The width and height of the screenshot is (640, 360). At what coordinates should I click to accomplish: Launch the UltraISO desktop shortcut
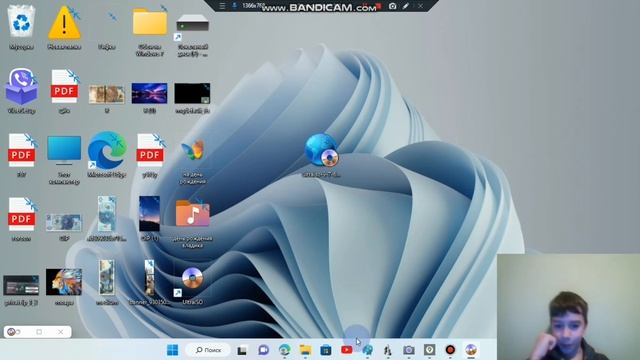pyautogui.click(x=192, y=278)
